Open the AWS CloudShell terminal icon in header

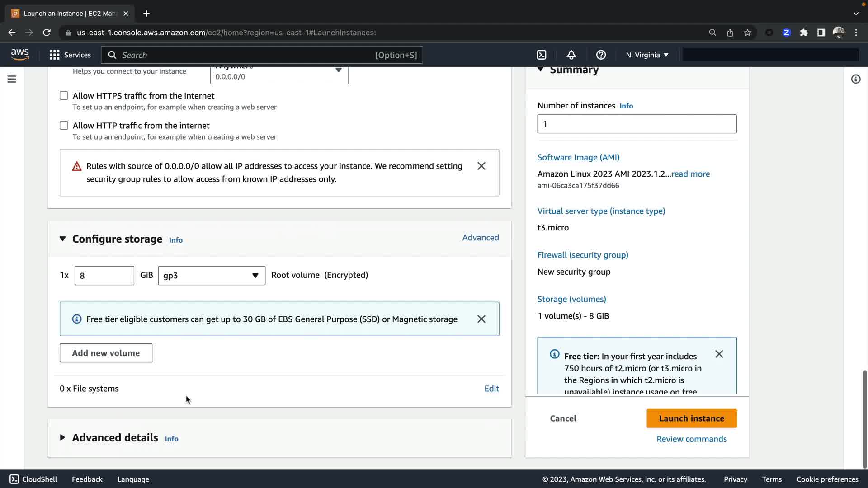541,55
